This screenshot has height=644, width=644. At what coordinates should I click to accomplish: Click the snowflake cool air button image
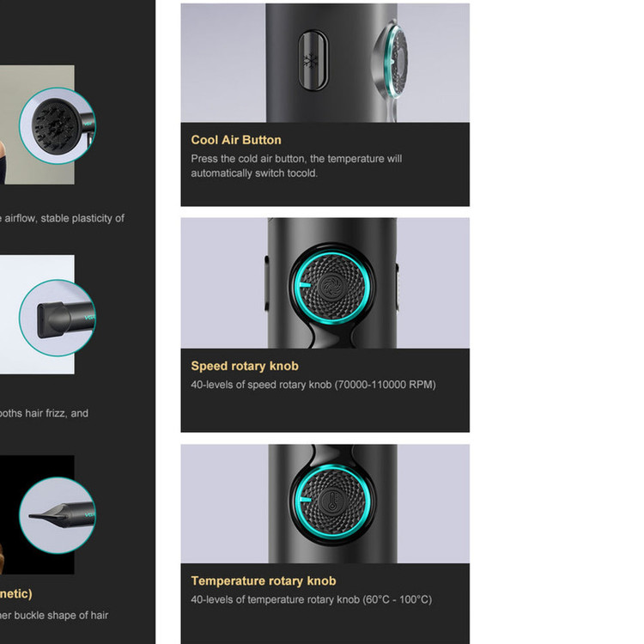[313, 60]
